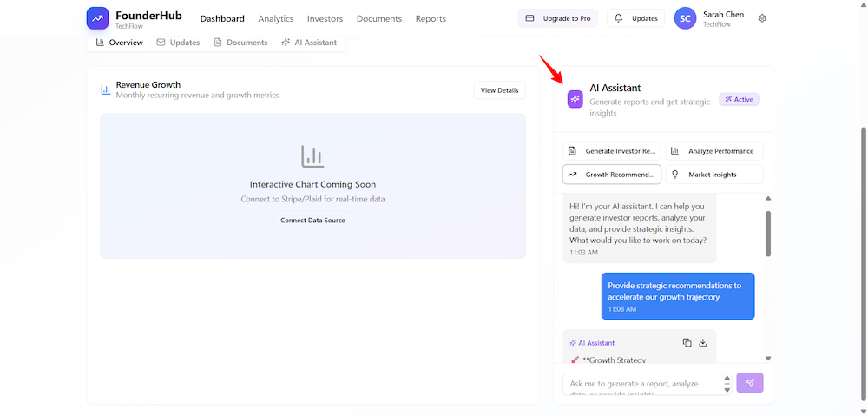Click the chat scrollbar up arrow
868x416 pixels.
[x=768, y=198]
